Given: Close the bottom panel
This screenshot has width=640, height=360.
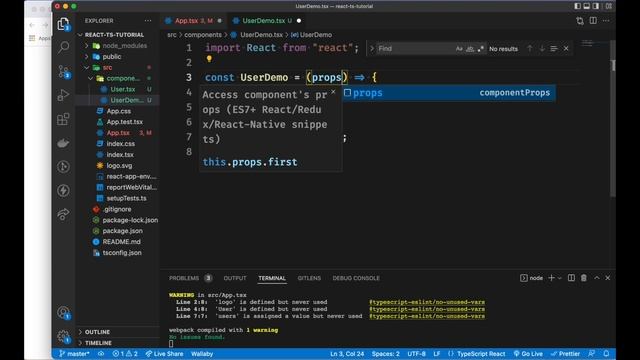Looking at the screenshot, I should (x=607, y=278).
